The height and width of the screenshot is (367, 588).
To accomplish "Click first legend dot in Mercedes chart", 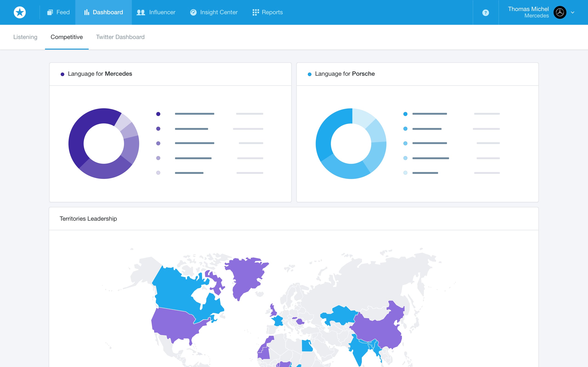I will coord(158,114).
